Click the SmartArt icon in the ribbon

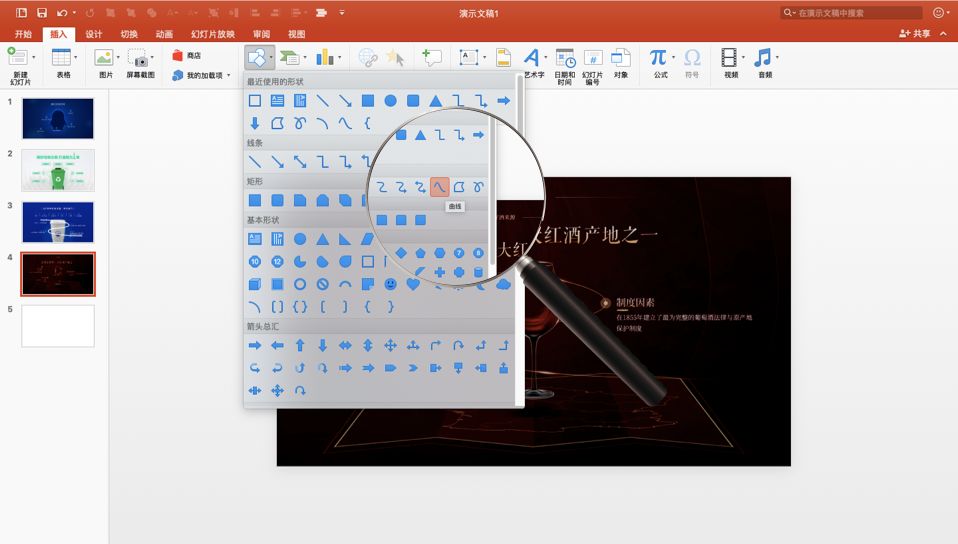coord(289,57)
